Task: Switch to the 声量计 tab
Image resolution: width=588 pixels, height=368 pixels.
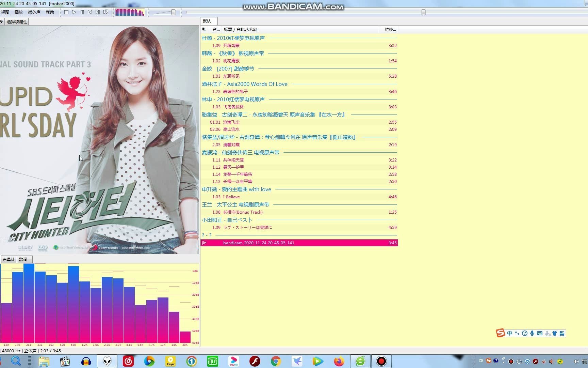Action: click(9, 260)
